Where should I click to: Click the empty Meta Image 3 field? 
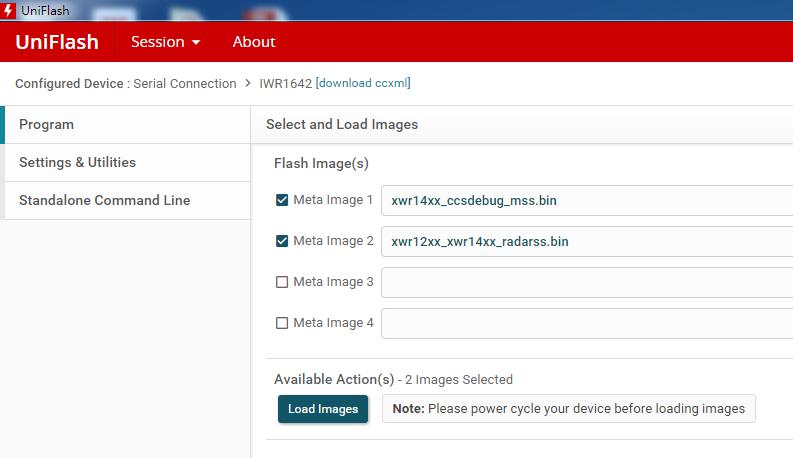point(587,282)
